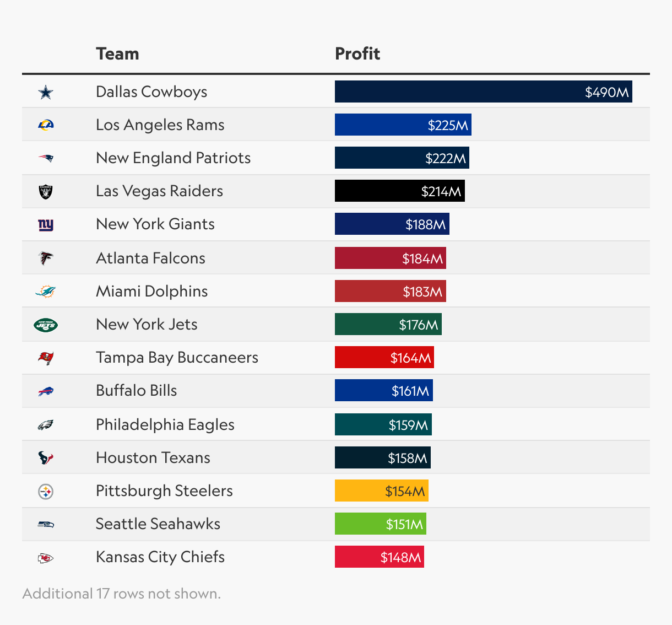Click the yellow Pittsburgh Steelers $154M bar

pos(382,491)
